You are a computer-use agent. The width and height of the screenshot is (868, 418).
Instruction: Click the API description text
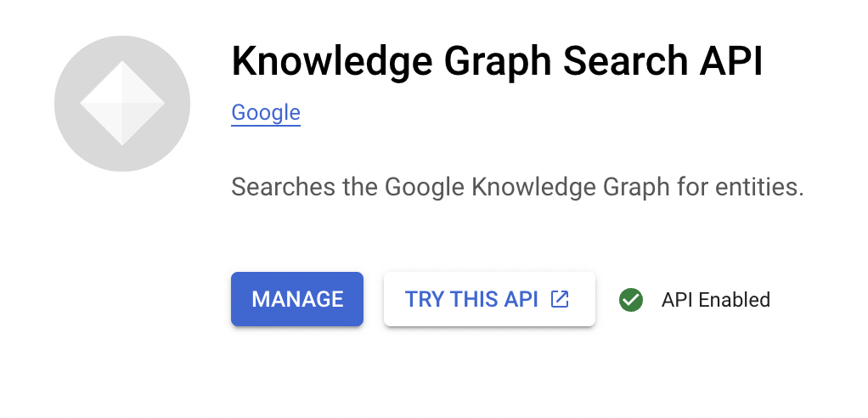517,187
